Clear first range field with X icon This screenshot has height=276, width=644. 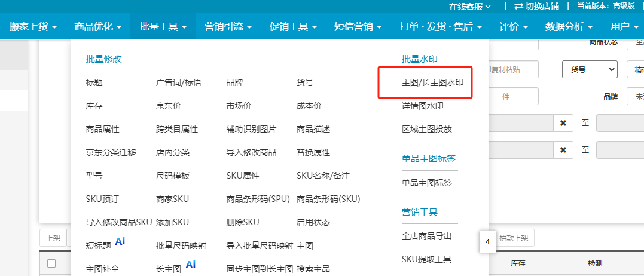563,123
